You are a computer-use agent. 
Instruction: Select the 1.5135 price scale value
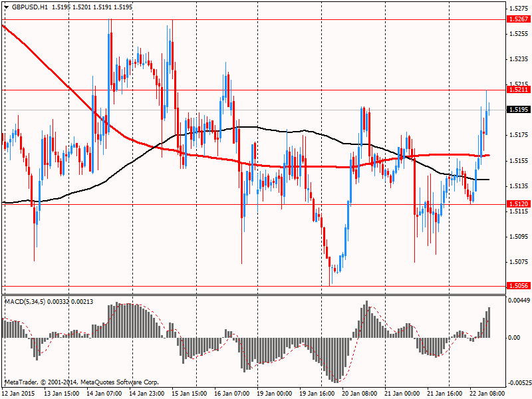[x=519, y=186]
